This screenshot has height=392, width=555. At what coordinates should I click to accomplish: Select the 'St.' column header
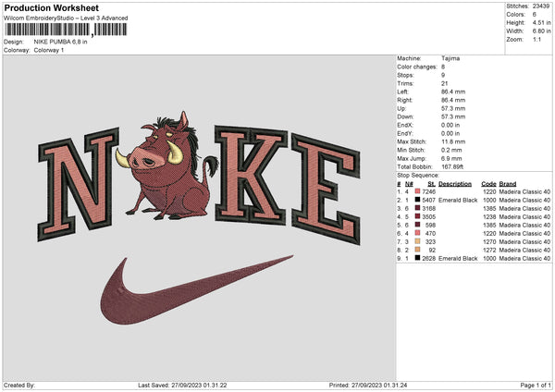431,184
